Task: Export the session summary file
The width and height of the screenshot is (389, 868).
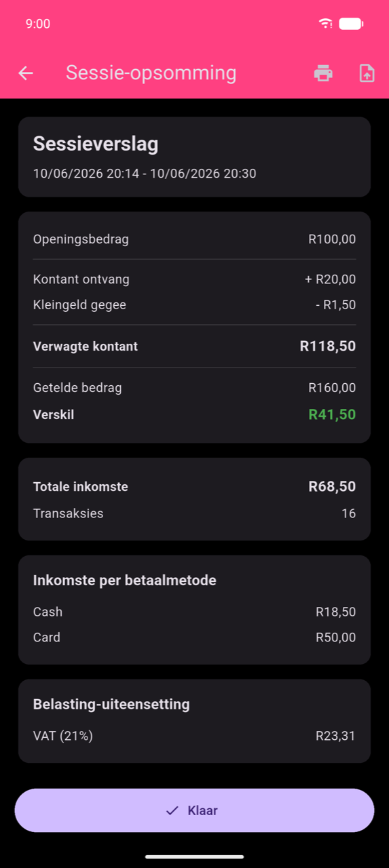Action: coord(367,73)
